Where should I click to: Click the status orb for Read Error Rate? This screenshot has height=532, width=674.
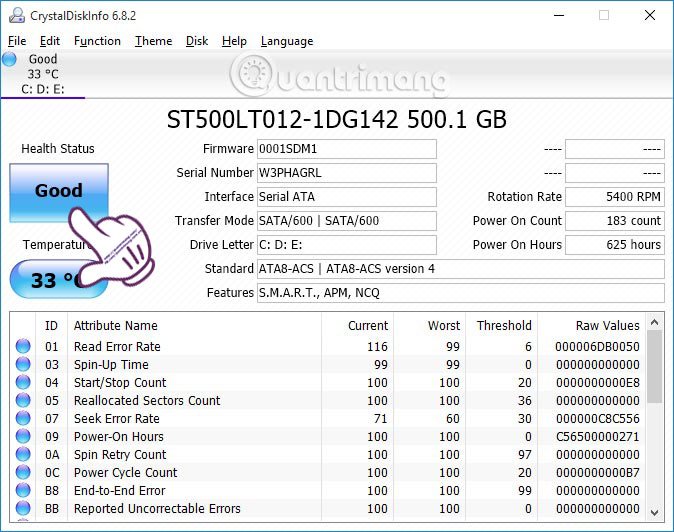(x=23, y=346)
